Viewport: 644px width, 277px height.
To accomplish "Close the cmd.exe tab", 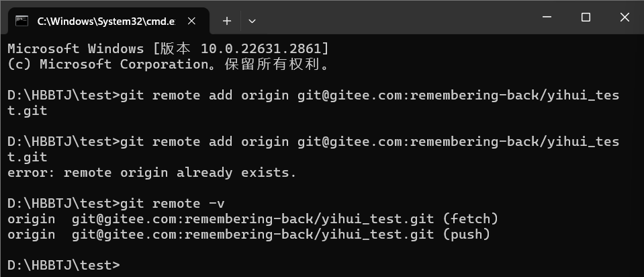I will pos(191,21).
